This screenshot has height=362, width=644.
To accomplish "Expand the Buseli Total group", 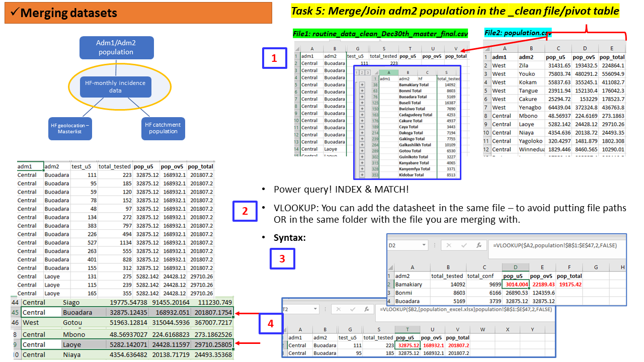I will pos(362,103).
